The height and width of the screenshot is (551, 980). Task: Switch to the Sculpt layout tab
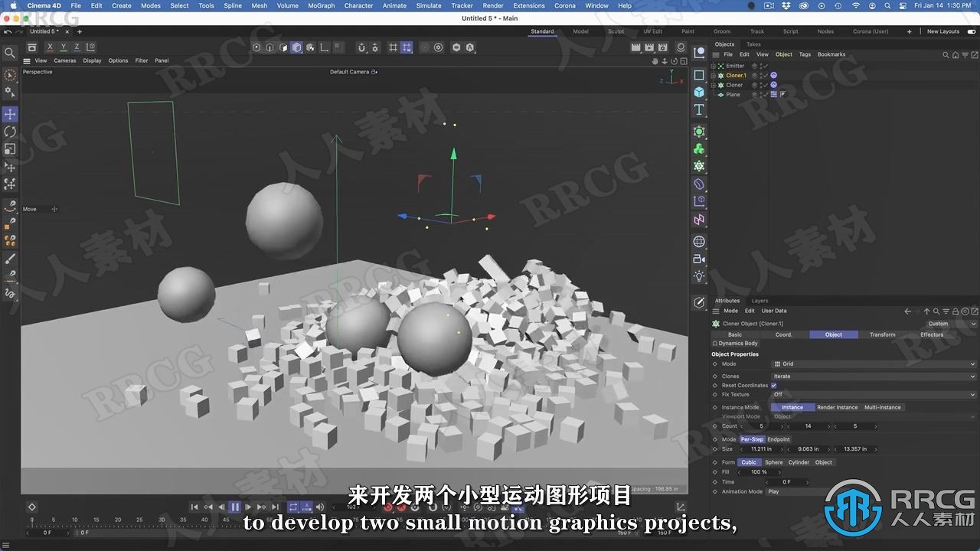point(616,31)
